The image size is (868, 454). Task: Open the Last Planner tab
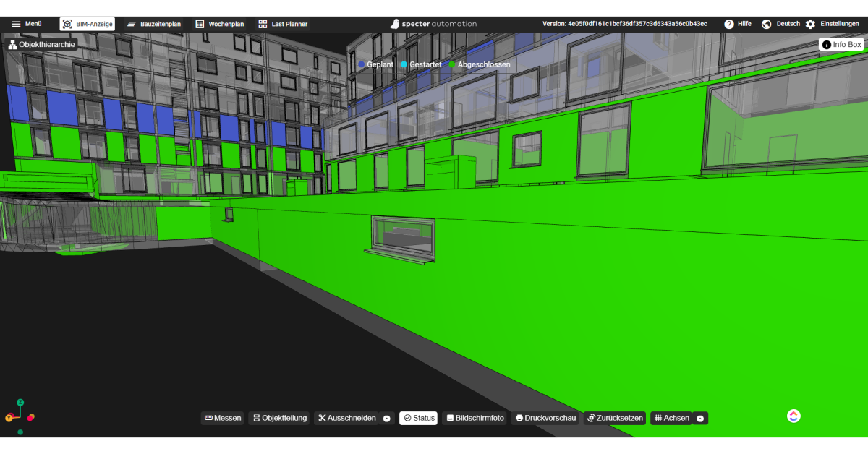click(283, 24)
